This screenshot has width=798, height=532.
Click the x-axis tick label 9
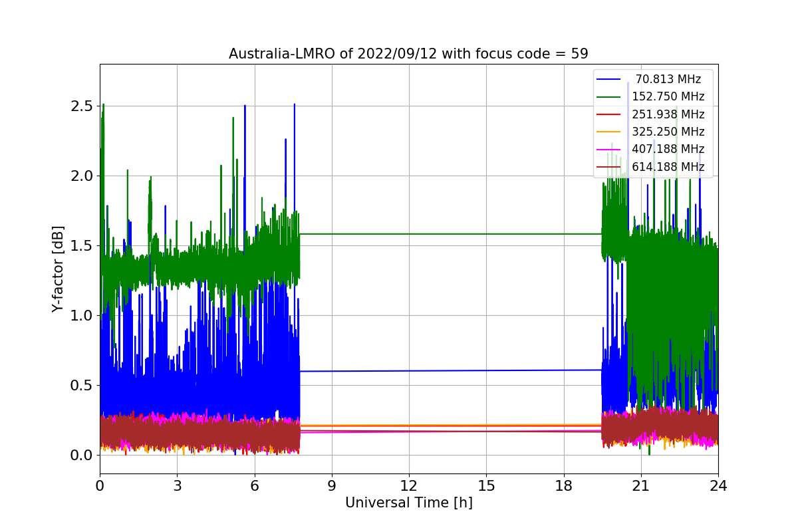click(332, 485)
